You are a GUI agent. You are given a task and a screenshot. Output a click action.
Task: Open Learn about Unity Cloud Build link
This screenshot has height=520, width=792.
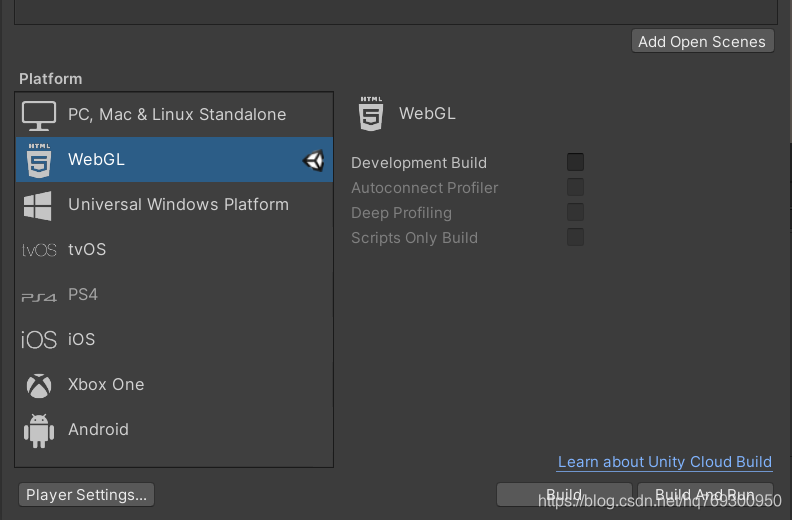(664, 462)
